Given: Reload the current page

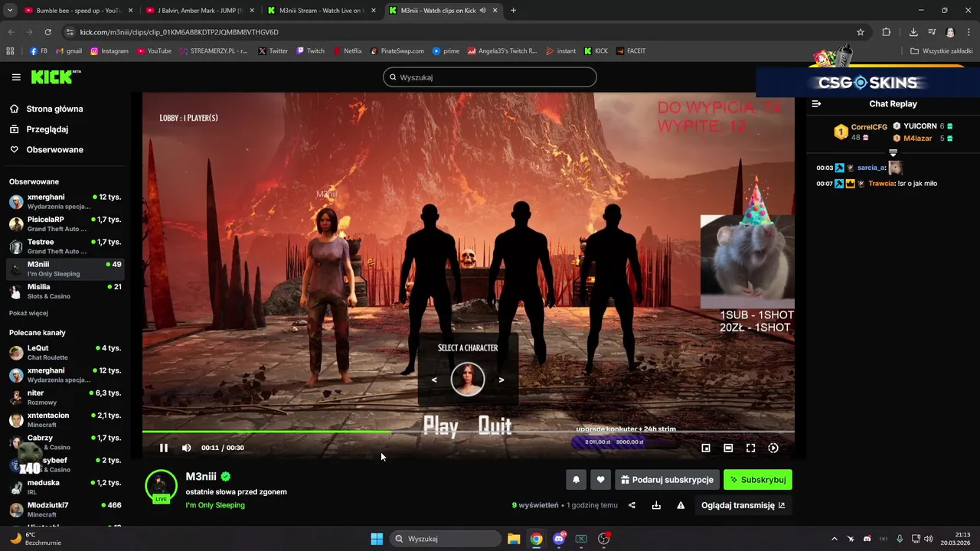Looking at the screenshot, I should (x=47, y=32).
